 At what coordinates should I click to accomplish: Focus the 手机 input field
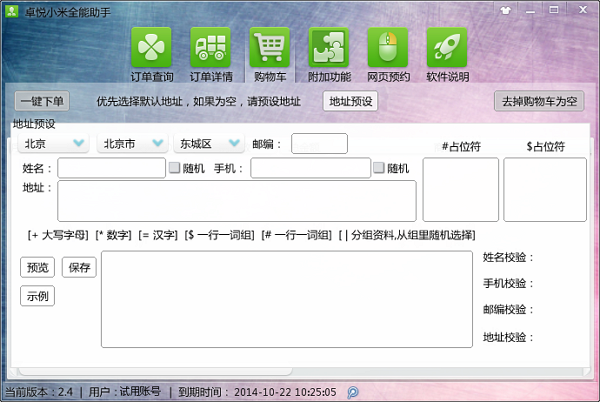[311, 168]
